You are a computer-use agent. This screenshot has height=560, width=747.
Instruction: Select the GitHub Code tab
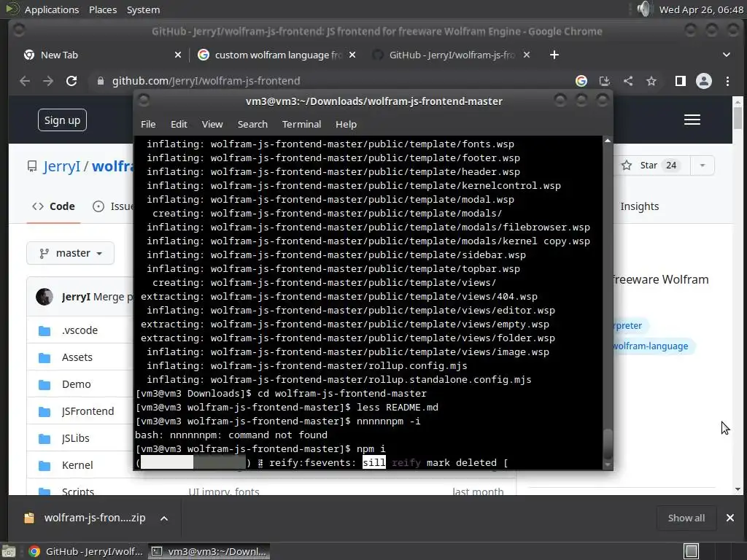pos(53,206)
